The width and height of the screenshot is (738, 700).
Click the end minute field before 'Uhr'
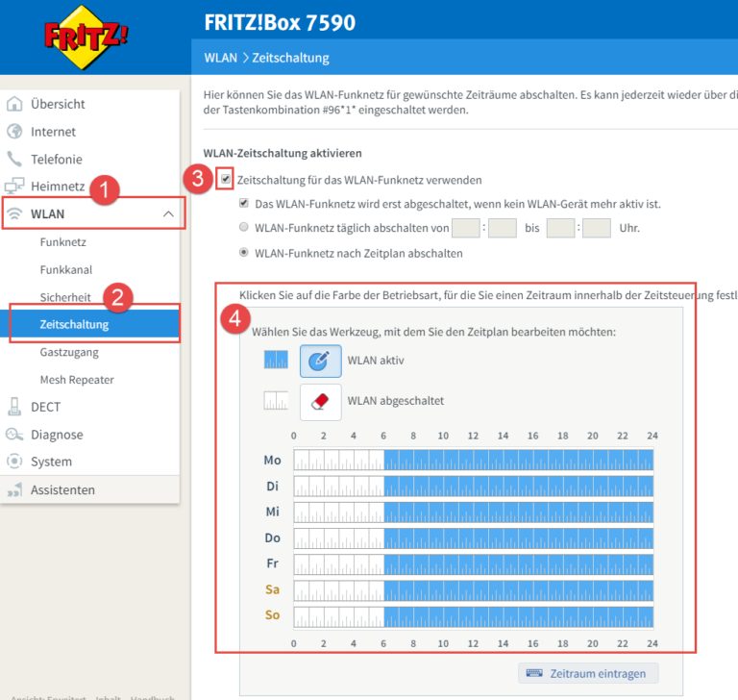(x=597, y=228)
